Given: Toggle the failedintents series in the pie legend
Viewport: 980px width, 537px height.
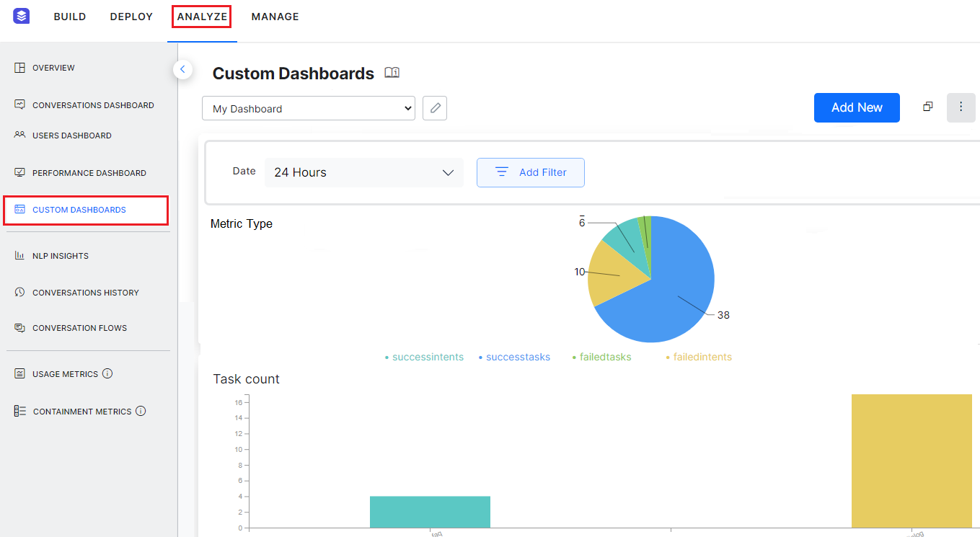Looking at the screenshot, I should pyautogui.click(x=702, y=356).
